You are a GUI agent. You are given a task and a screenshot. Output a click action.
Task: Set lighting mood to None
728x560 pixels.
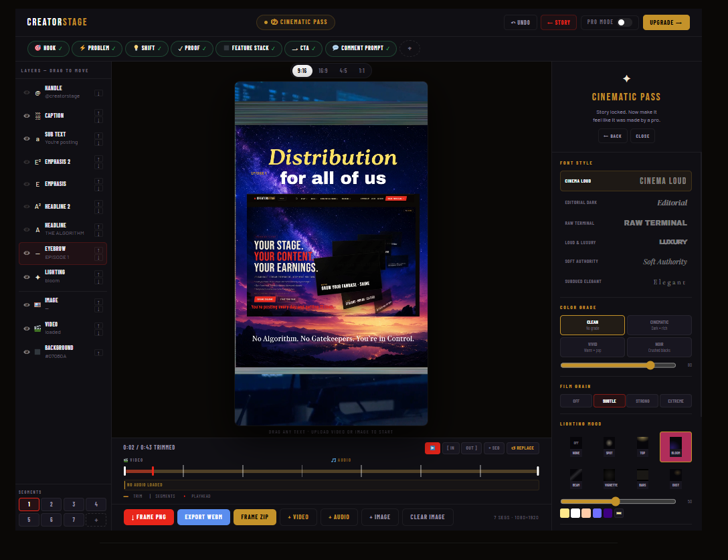(x=576, y=447)
